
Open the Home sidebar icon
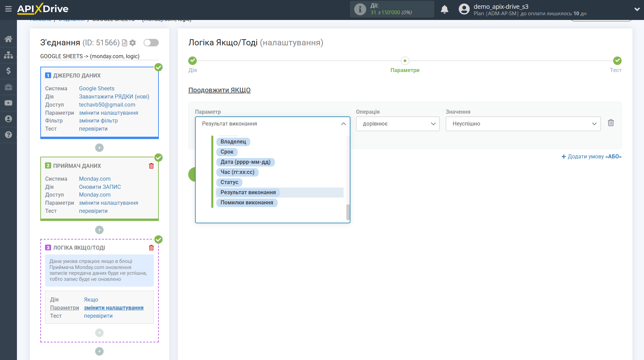pos(8,39)
